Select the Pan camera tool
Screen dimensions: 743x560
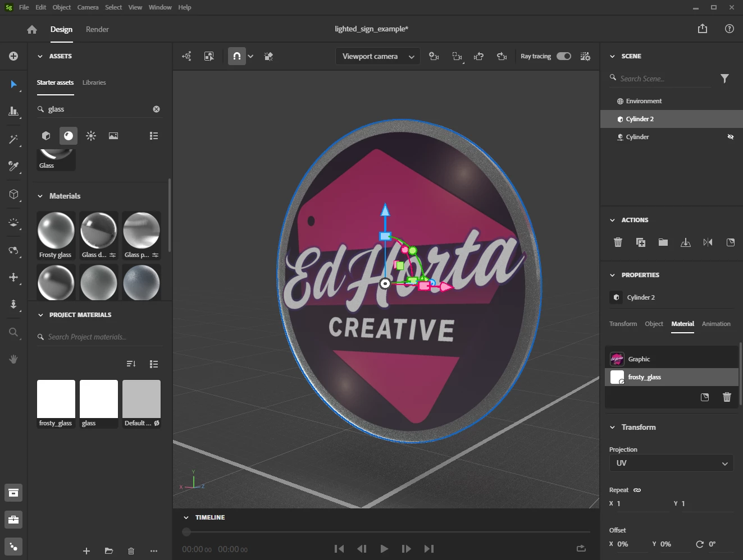pyautogui.click(x=13, y=277)
